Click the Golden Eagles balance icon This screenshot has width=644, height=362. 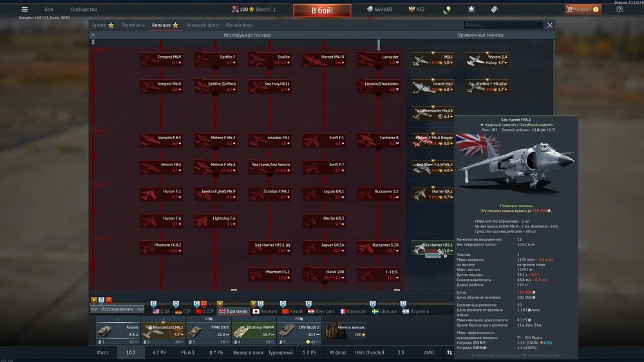point(412,10)
